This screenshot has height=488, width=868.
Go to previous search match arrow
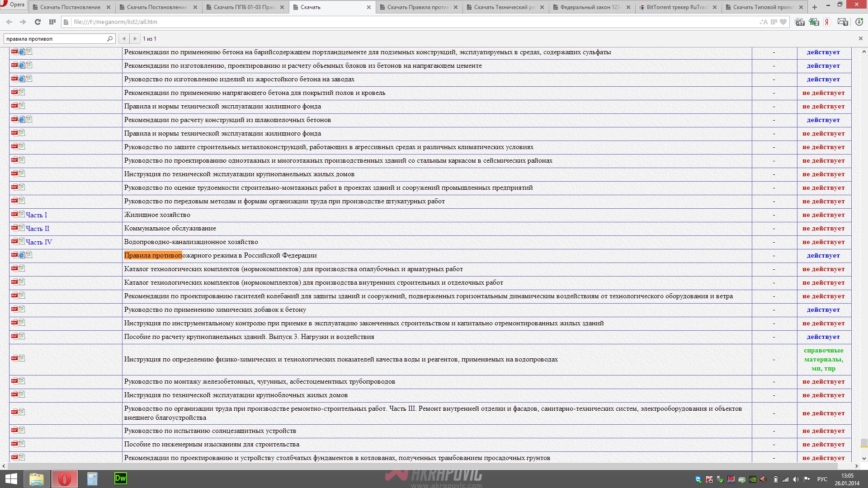click(x=124, y=39)
